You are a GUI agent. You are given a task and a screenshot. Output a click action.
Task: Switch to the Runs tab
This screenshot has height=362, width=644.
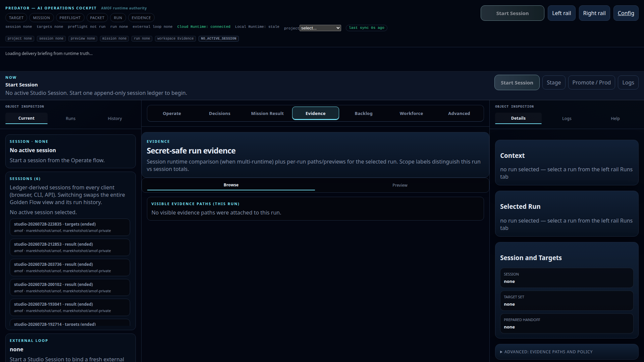point(70,119)
